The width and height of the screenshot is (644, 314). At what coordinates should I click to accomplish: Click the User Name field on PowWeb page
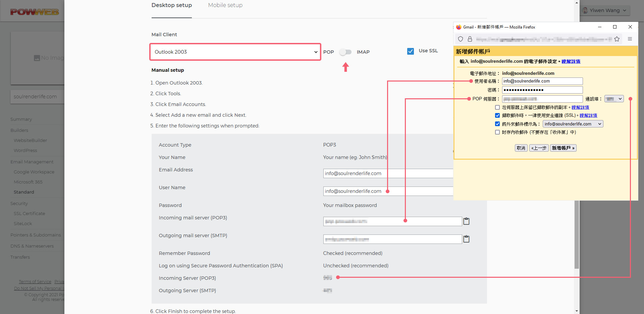point(388,191)
